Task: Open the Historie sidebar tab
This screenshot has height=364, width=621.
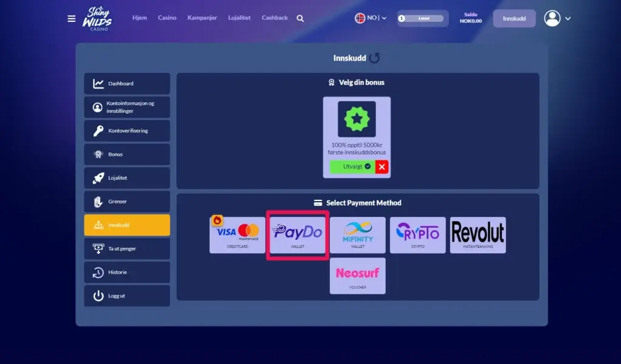Action: 127,272
